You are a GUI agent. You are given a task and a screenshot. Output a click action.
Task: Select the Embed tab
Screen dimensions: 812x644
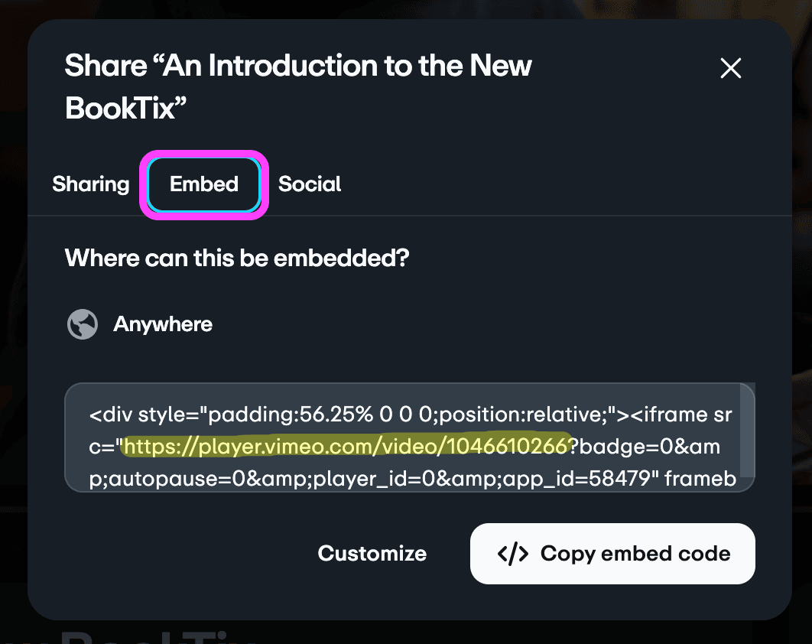pos(204,184)
